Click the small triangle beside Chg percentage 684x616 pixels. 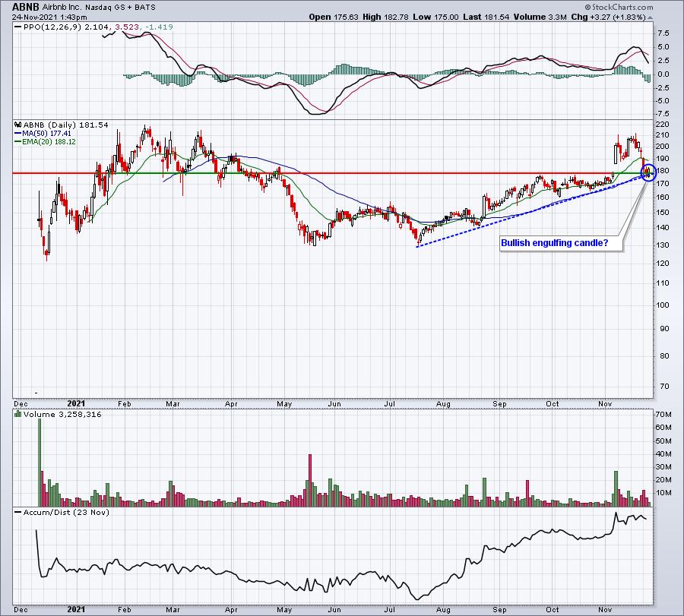point(650,17)
